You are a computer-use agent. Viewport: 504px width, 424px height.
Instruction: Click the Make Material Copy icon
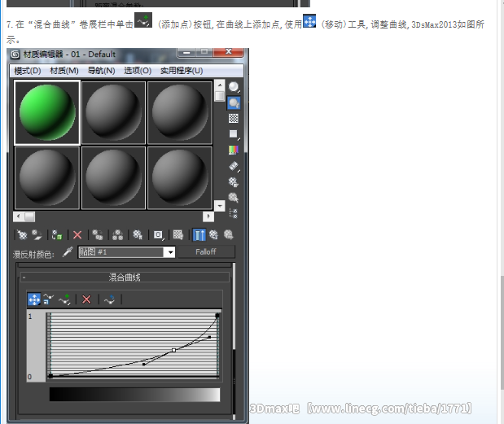click(x=98, y=235)
